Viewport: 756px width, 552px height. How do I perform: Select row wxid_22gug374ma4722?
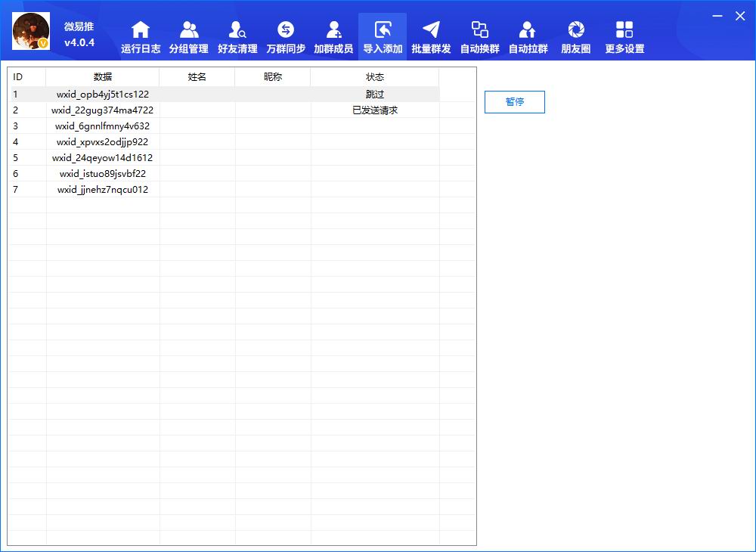point(103,110)
